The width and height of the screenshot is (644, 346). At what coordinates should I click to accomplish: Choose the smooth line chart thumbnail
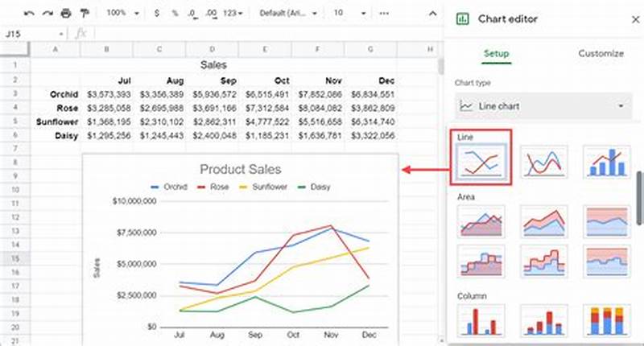tap(544, 162)
